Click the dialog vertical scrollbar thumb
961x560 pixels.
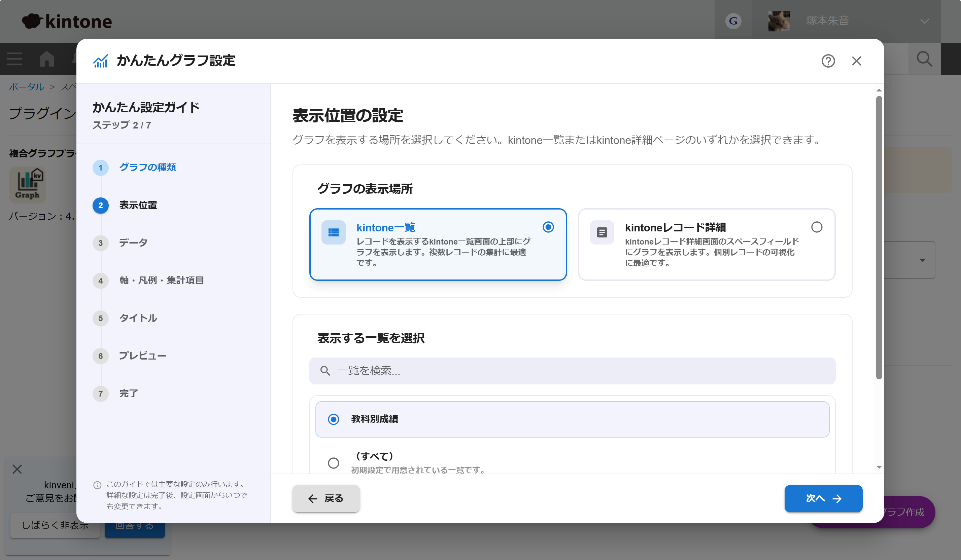coord(879,238)
